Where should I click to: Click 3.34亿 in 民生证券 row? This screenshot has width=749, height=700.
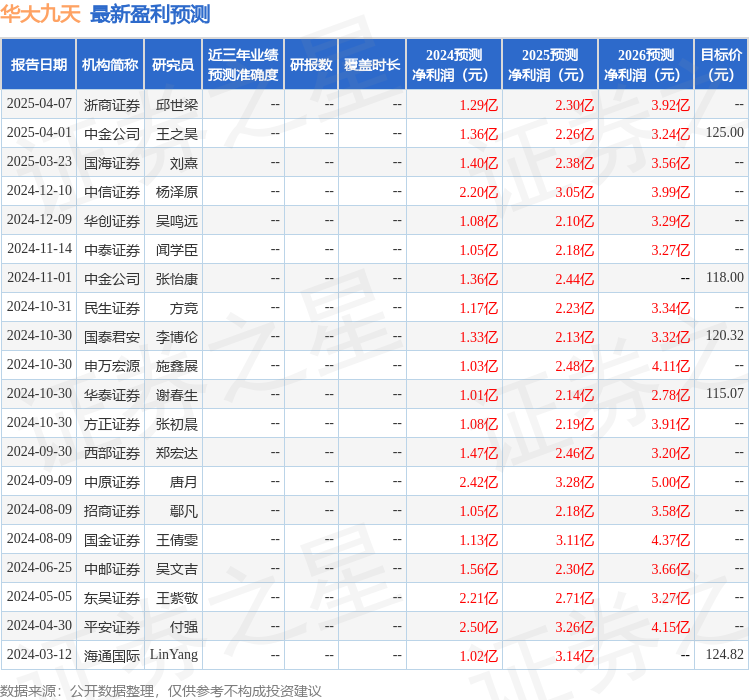(x=671, y=308)
